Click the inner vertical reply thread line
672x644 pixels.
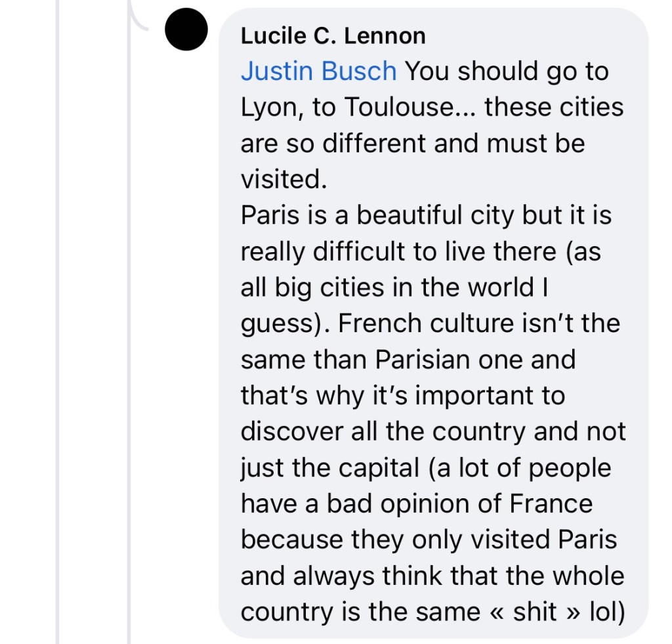(129, 328)
